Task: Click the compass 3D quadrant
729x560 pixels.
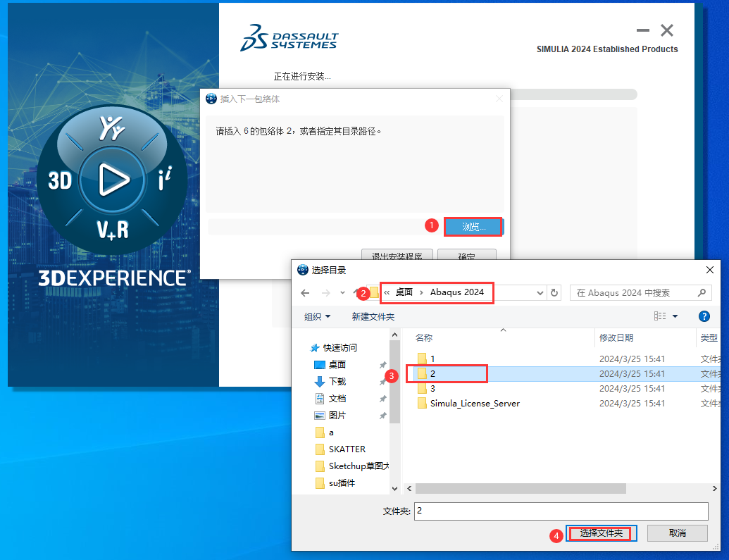Action: (60, 180)
